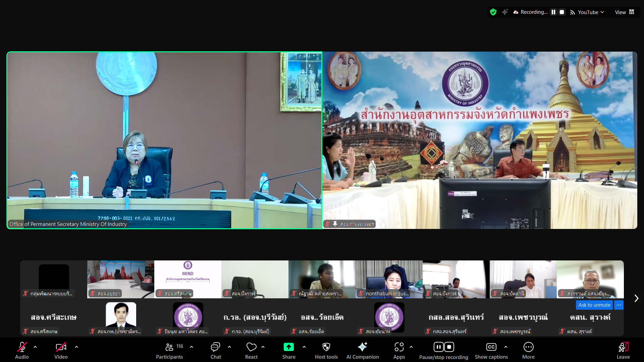The image size is (644, 362).
Task: Unmute microphone with Audio button
Action: pyautogui.click(x=22, y=347)
